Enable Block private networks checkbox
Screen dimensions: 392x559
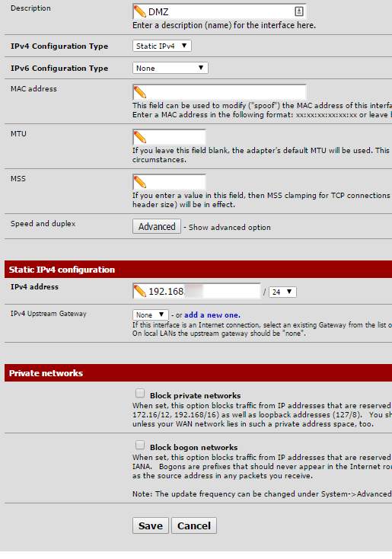140,393
